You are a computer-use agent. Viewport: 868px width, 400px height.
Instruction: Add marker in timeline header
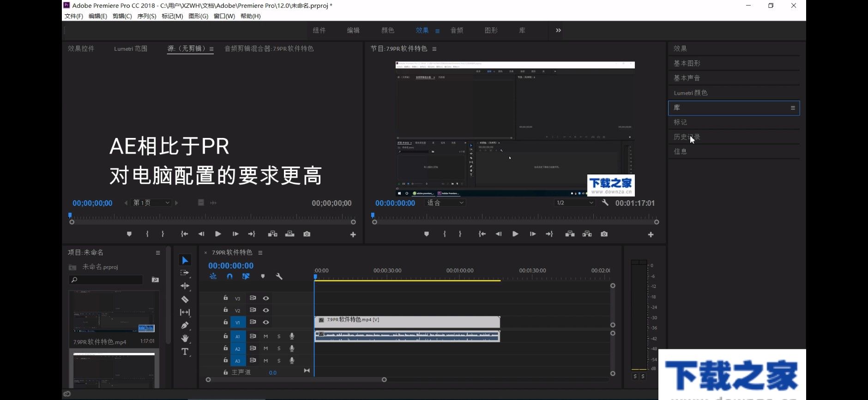(263, 276)
